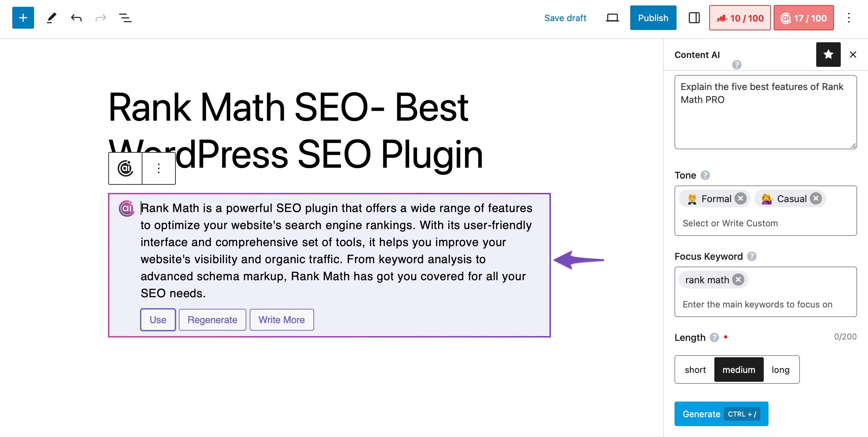868x437 pixels.
Task: Open Content AI credits 17/100 badge
Action: click(803, 18)
